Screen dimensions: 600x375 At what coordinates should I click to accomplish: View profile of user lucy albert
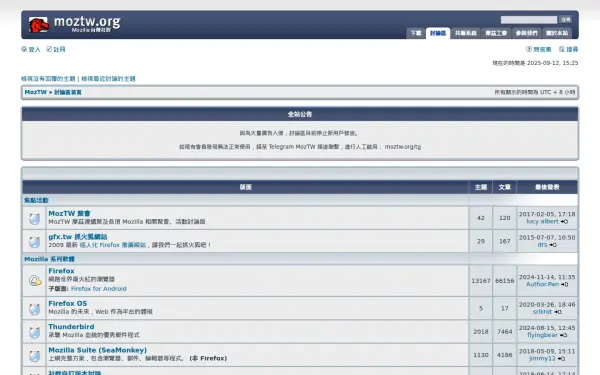pos(542,222)
